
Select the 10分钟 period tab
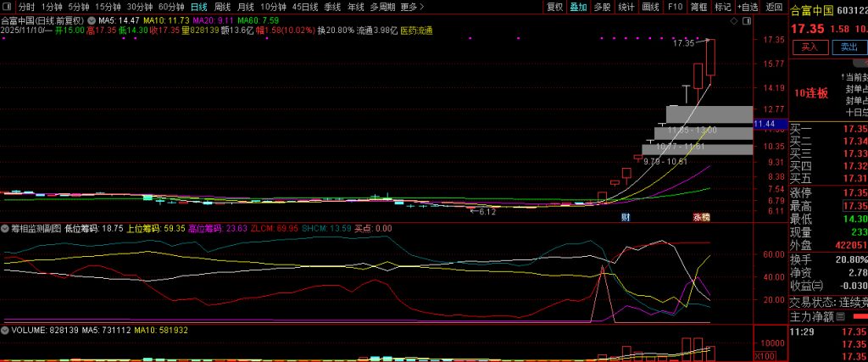pyautogui.click(x=273, y=7)
